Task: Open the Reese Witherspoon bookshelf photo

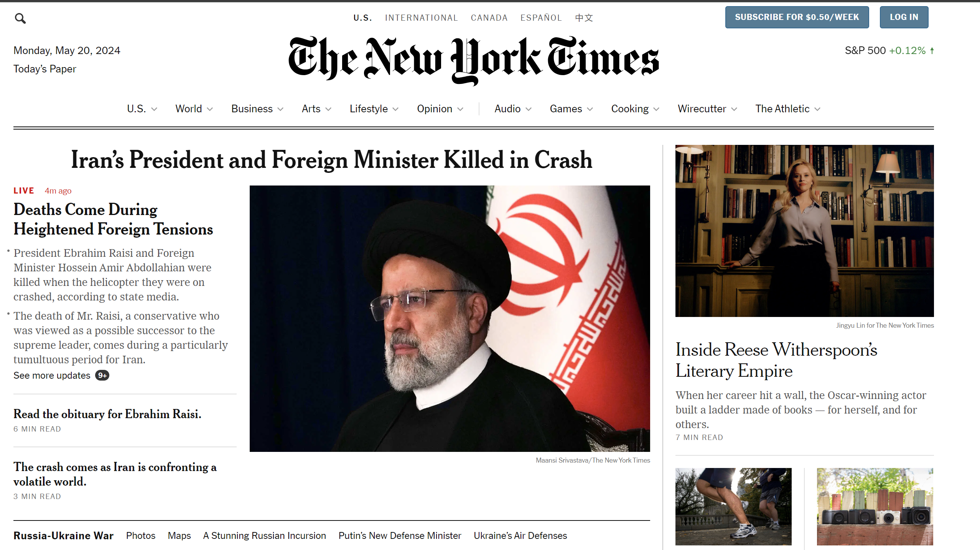Action: (804, 231)
